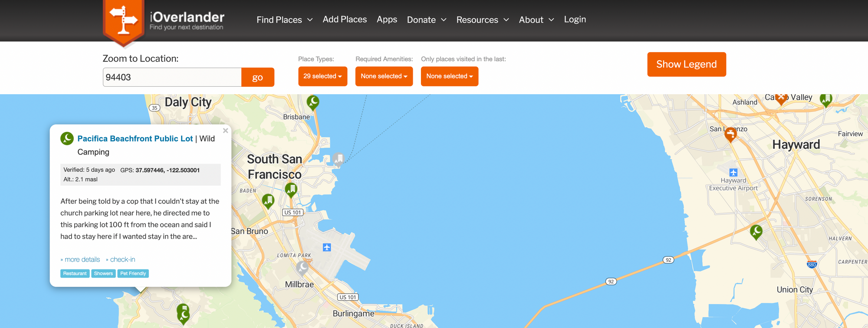Open the last visited None selected dropdown
The height and width of the screenshot is (328, 868).
(450, 76)
